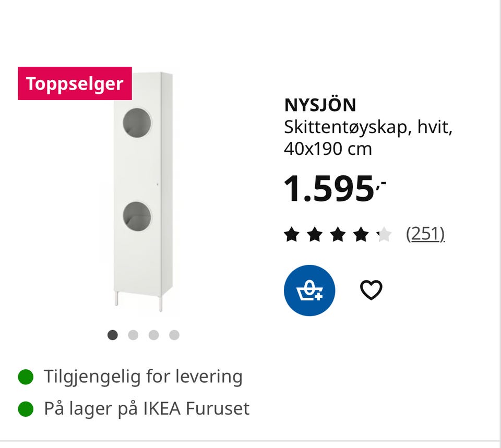Viewport: 501px width, 448px height.
Task: Click the lower round opening on cabinet image
Action: [x=137, y=216]
